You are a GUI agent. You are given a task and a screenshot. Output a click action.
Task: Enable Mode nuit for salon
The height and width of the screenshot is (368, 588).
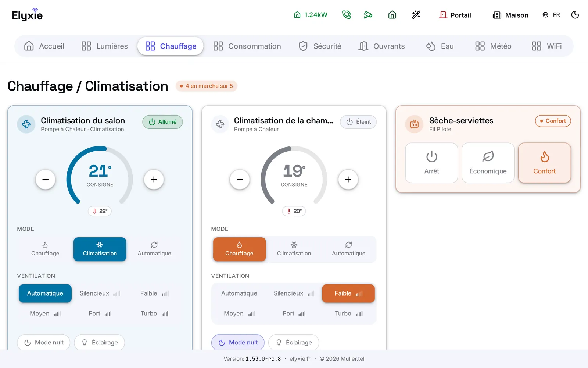(x=44, y=342)
